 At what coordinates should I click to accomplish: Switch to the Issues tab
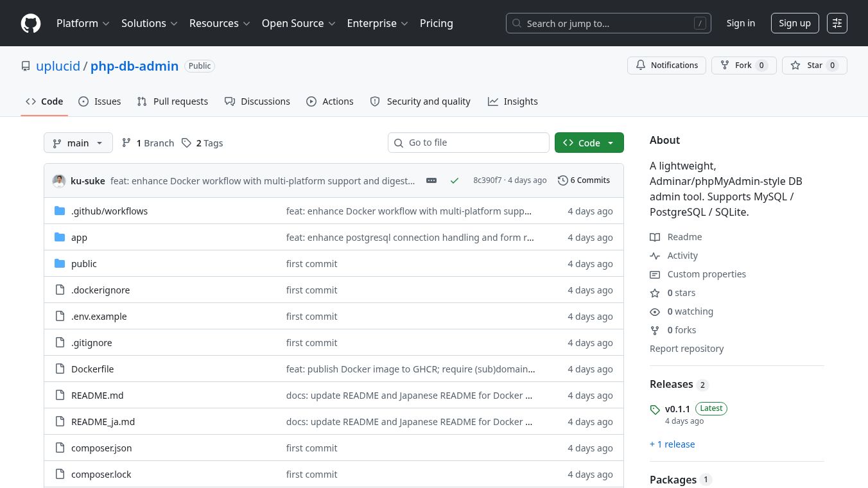100,101
